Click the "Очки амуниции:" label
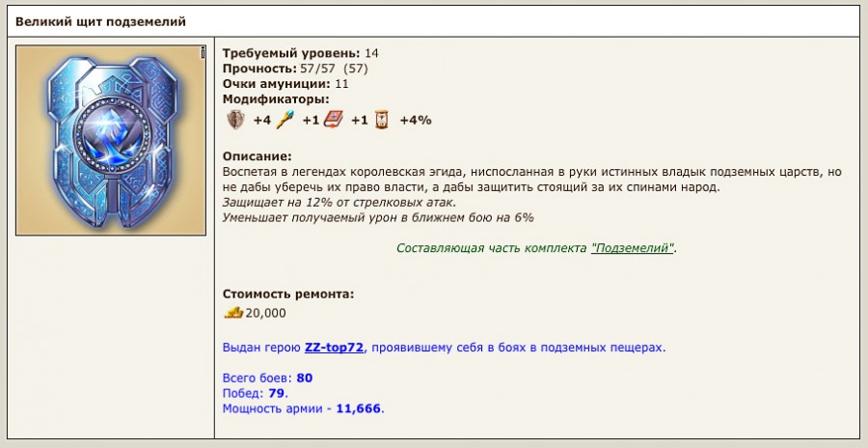Viewport: 868px width, 448px height. click(x=277, y=84)
